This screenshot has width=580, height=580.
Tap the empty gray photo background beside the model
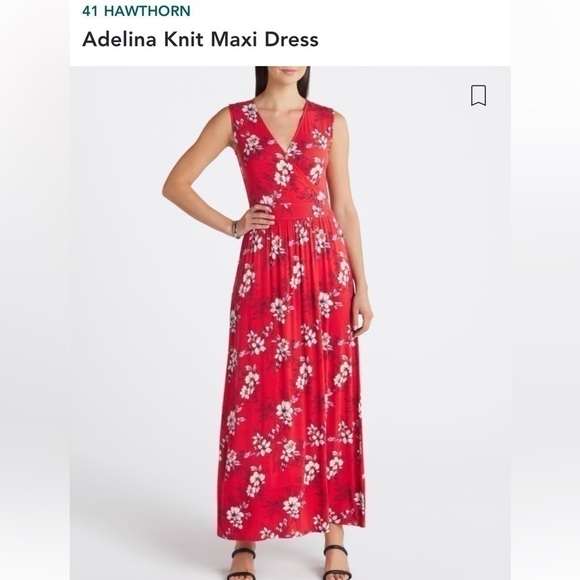436,333
